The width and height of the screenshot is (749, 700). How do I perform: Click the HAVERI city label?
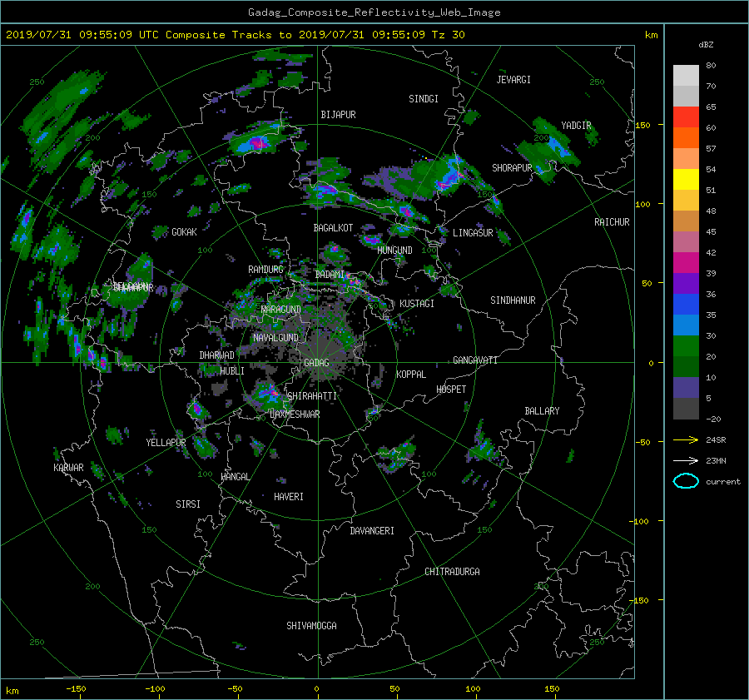coord(289,497)
